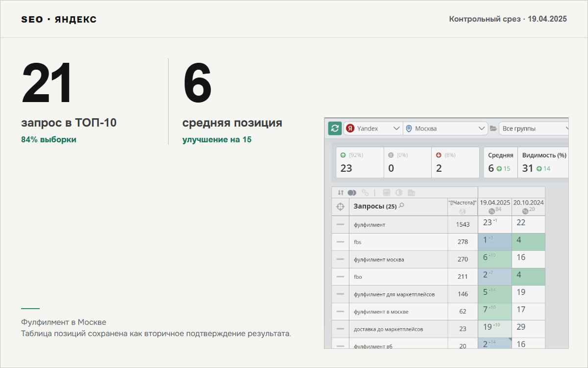Select the query "фулфилмент для маркетплейсов"

[394, 294]
